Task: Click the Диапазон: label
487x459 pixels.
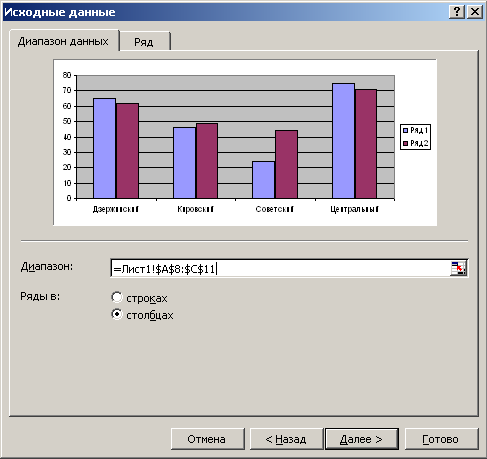Action: point(47,267)
